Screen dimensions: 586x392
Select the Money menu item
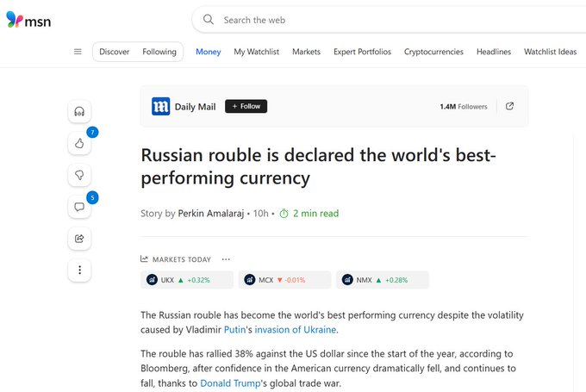click(209, 52)
